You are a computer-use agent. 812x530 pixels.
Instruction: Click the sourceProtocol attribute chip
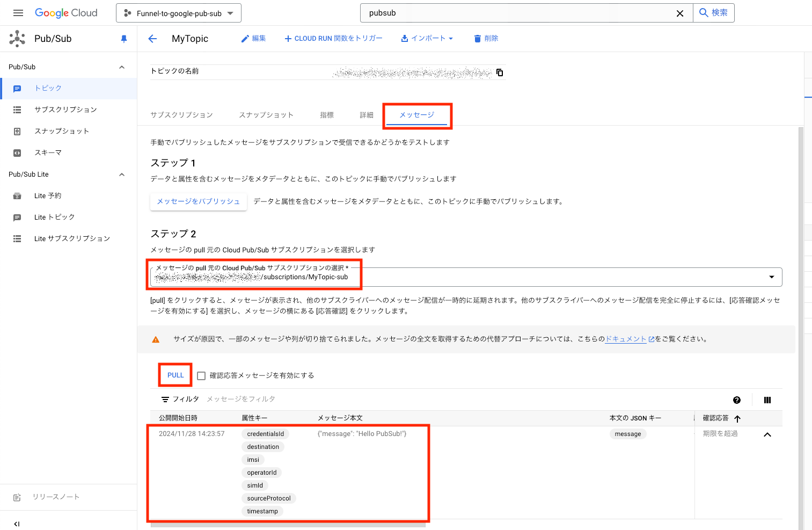[x=269, y=498]
